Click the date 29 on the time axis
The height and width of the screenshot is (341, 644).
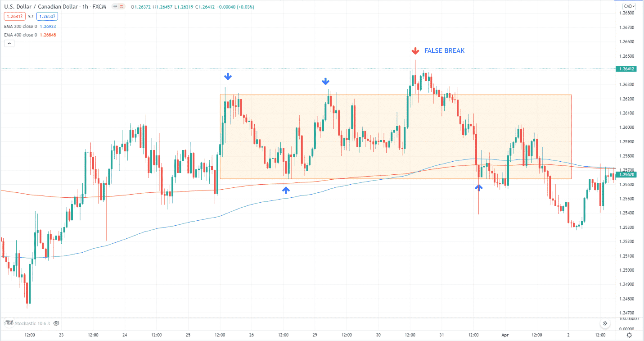pyautogui.click(x=315, y=335)
